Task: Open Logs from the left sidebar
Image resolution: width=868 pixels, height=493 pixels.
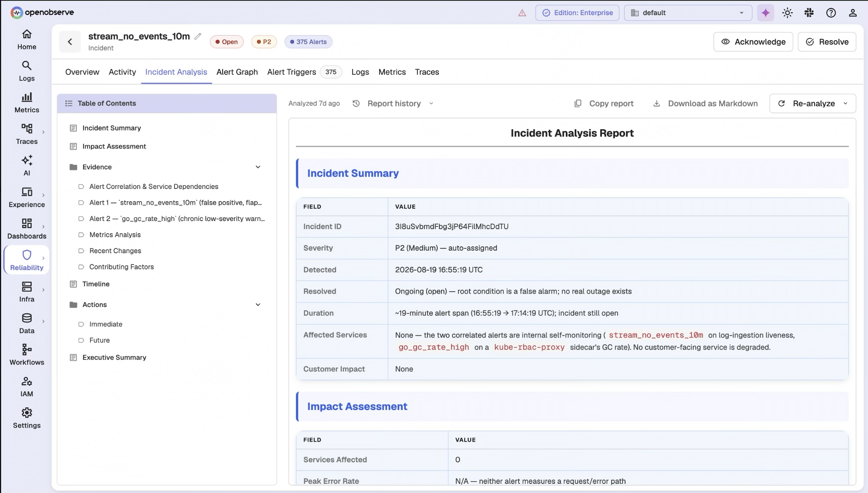Action: pos(27,71)
